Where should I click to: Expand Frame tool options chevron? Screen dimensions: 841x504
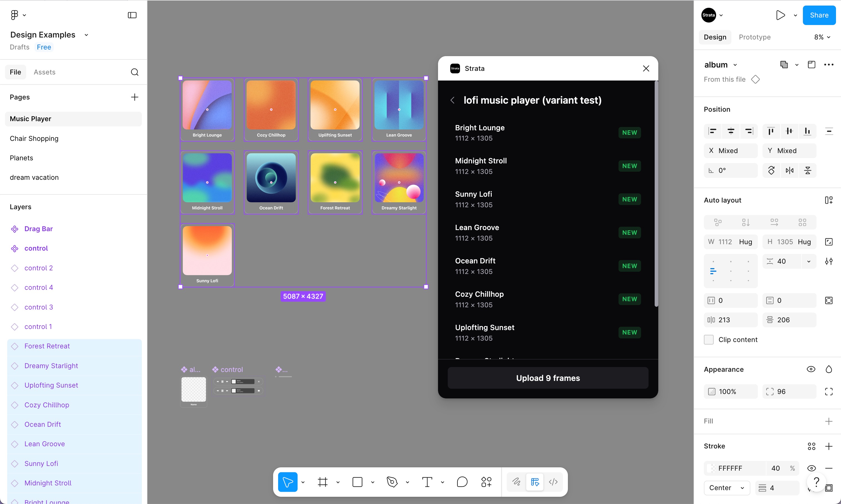tap(338, 482)
